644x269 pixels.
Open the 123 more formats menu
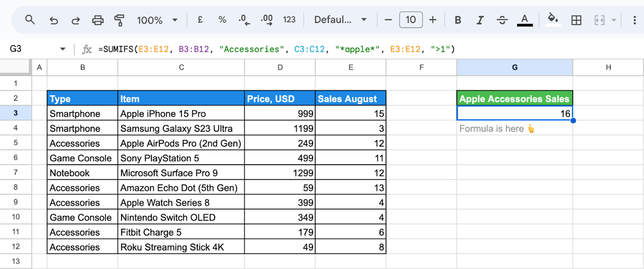tap(289, 20)
